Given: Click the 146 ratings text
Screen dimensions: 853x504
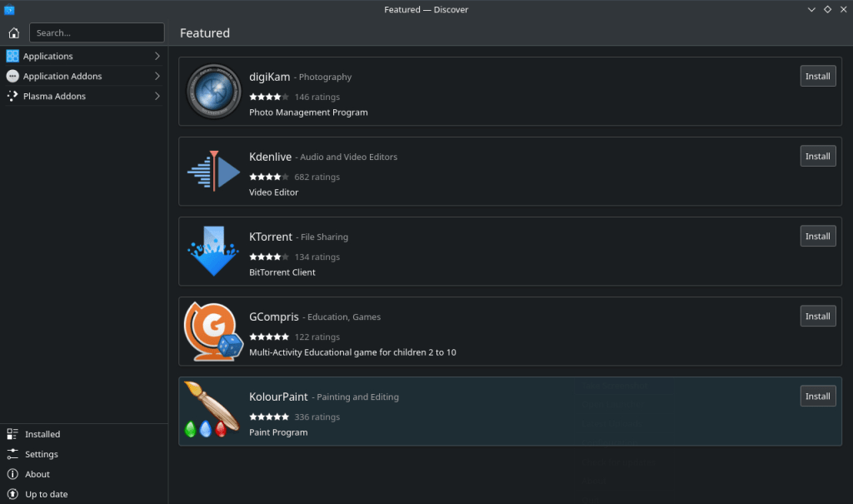Looking at the screenshot, I should click(317, 97).
